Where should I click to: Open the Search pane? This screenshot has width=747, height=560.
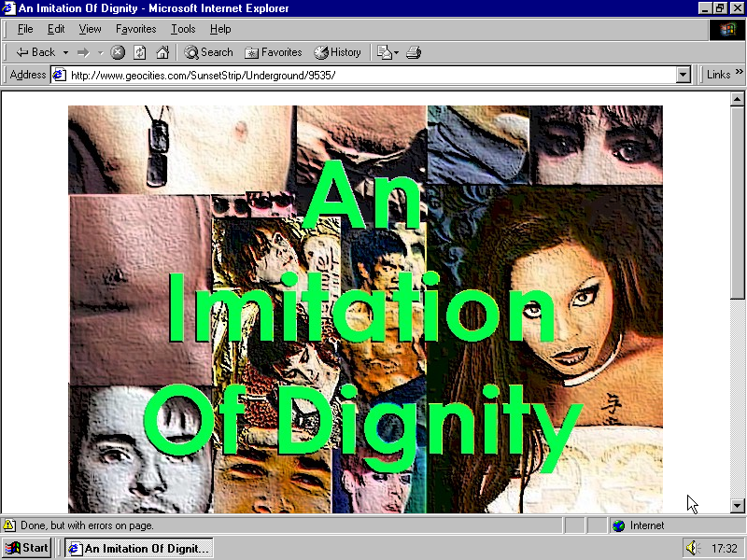pyautogui.click(x=208, y=52)
